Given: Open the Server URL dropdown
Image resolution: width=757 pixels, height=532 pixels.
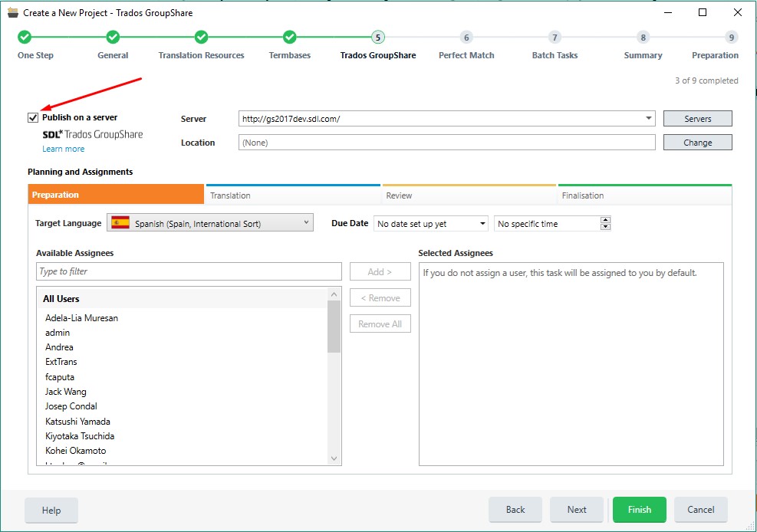Looking at the screenshot, I should pos(648,118).
